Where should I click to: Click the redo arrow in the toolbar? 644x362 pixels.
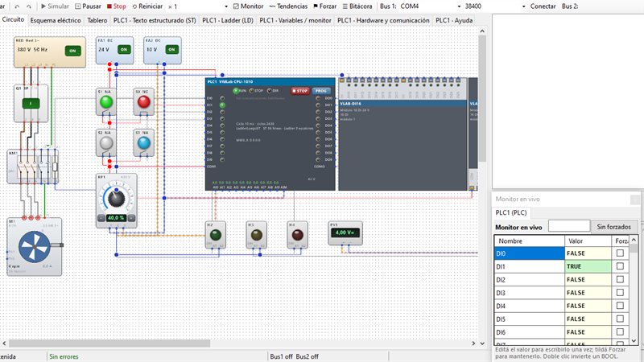[x=28, y=6]
